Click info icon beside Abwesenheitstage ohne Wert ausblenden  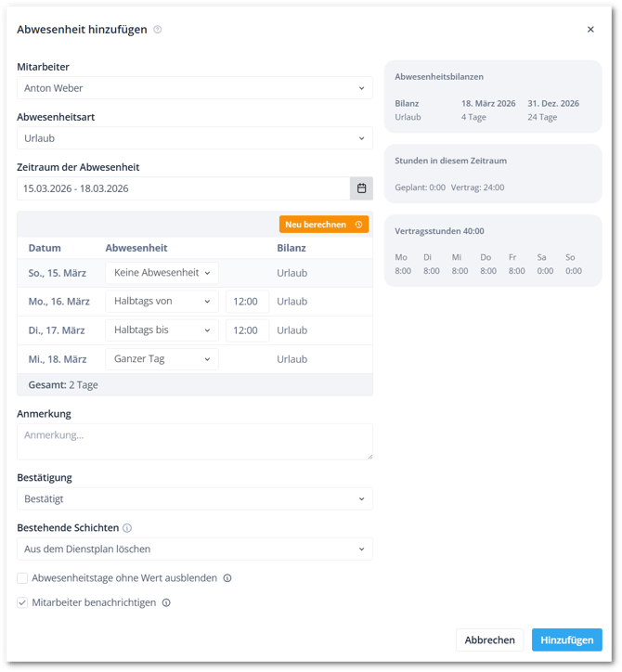click(227, 578)
